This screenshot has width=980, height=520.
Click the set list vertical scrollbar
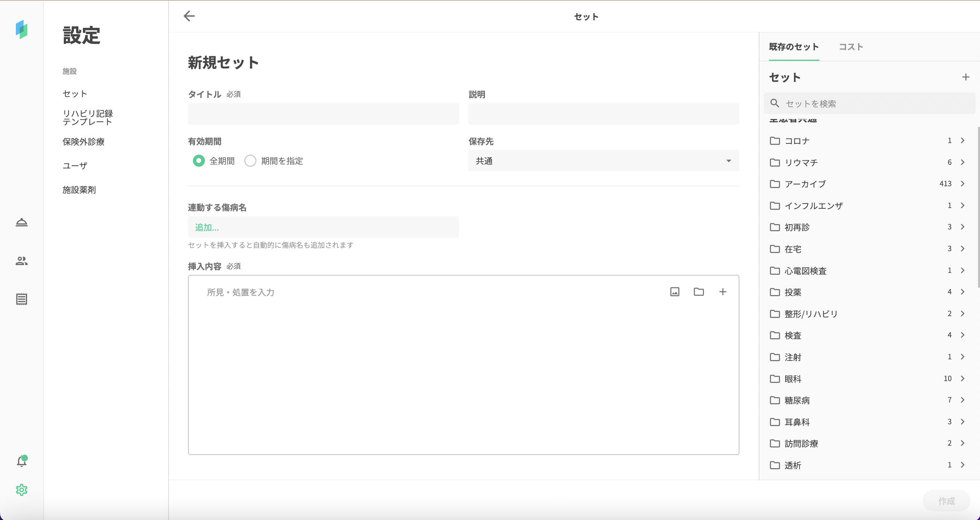[978, 208]
